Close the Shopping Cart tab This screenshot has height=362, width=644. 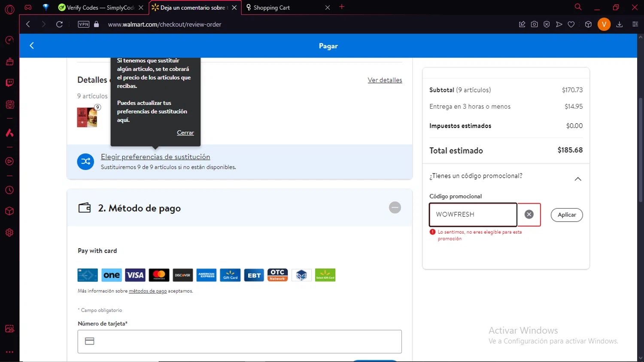pyautogui.click(x=328, y=8)
